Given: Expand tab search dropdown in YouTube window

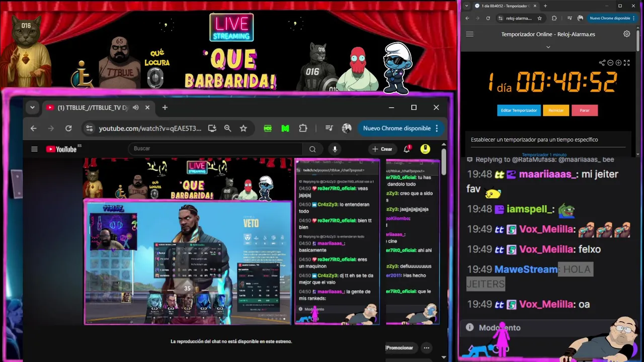Looking at the screenshot, I should click(x=32, y=108).
